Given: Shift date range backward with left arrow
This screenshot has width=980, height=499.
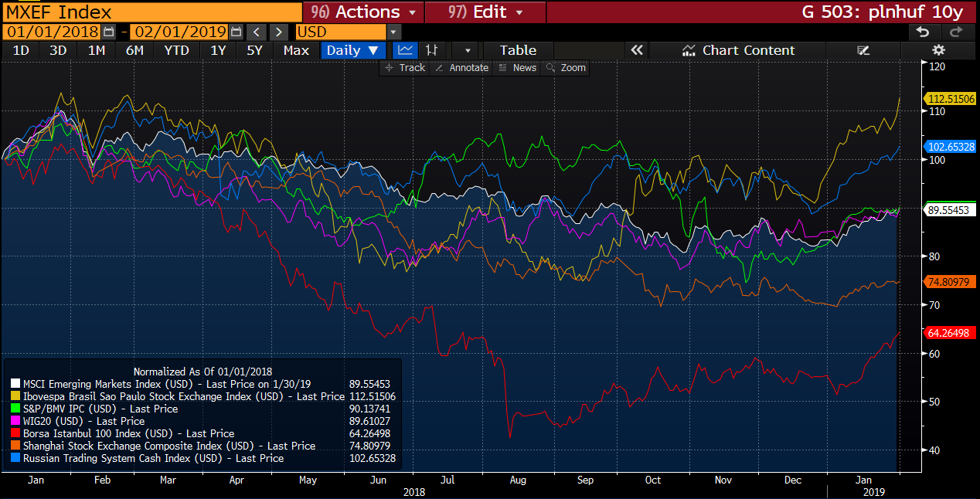Looking at the screenshot, I should click(257, 32).
